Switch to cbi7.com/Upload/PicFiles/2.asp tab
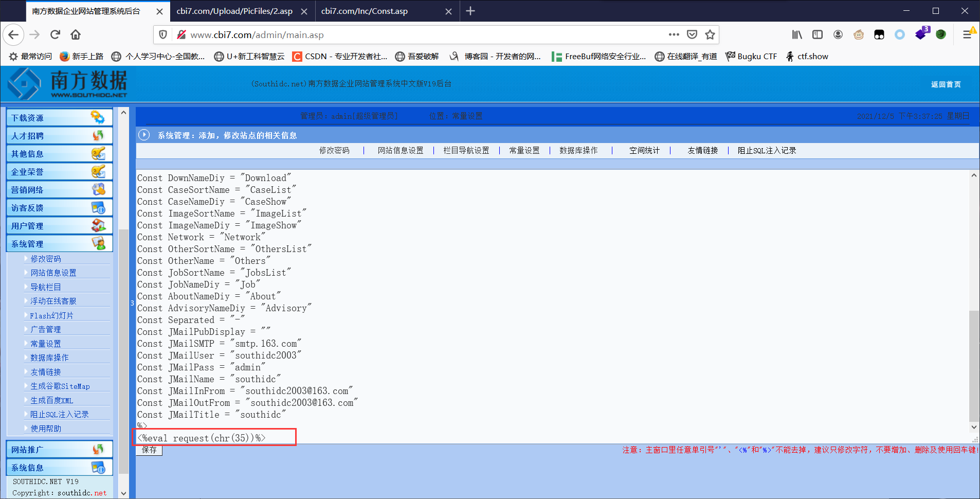Viewport: 980px width, 499px height. click(234, 11)
